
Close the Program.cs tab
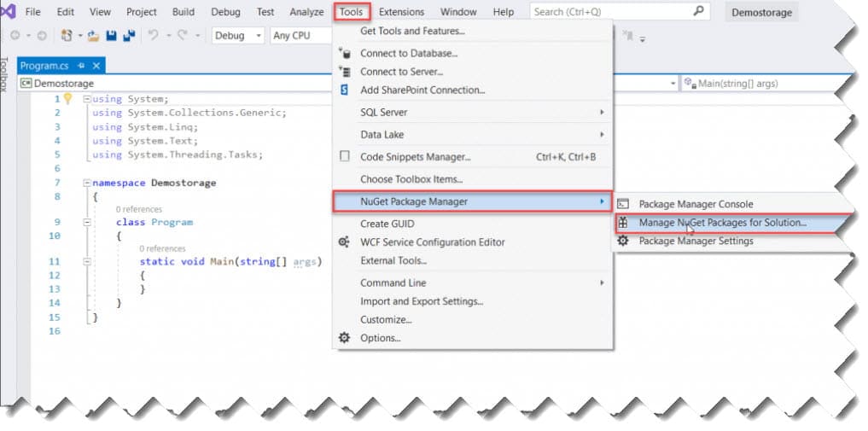click(96, 66)
